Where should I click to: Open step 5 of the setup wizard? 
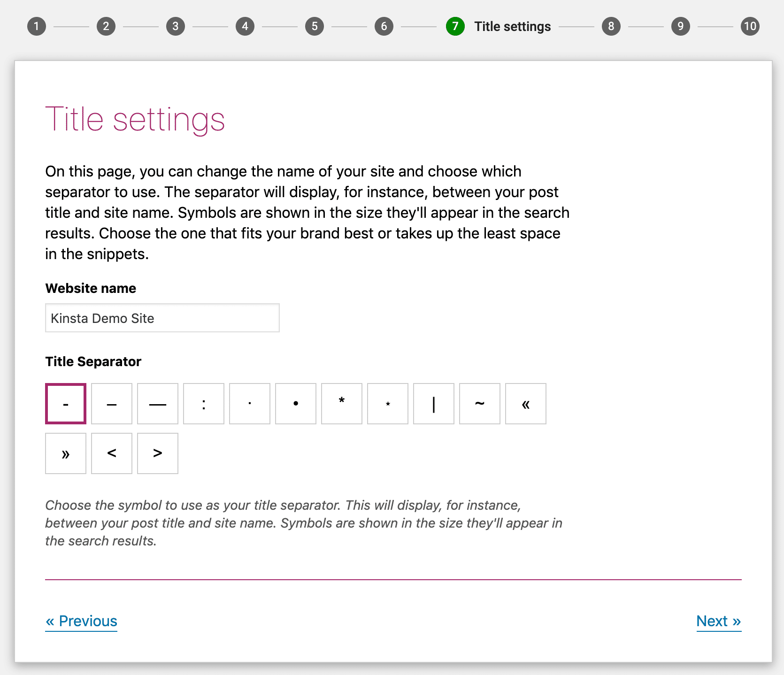click(315, 26)
